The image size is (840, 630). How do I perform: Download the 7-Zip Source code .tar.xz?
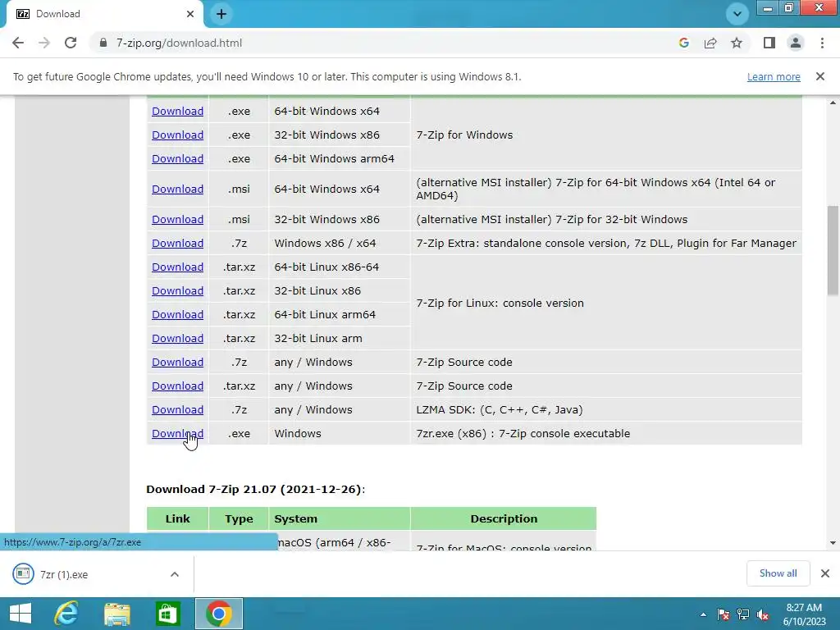pos(177,386)
